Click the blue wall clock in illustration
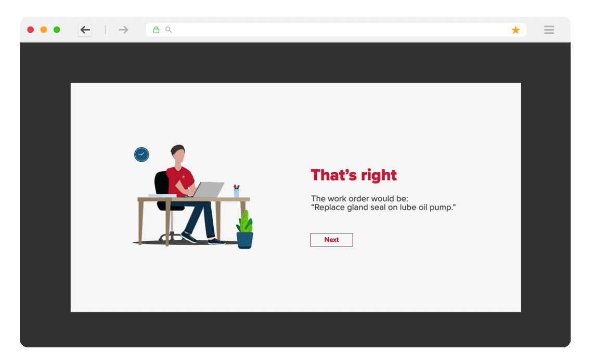 click(141, 154)
